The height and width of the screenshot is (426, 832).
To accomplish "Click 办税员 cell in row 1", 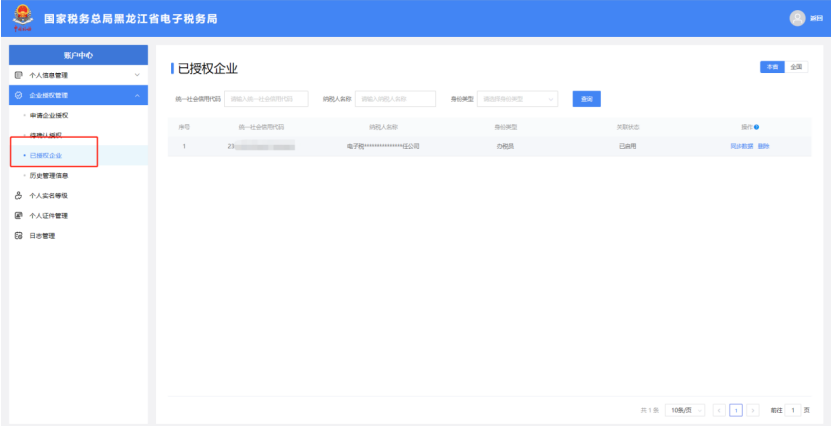I will point(505,146).
